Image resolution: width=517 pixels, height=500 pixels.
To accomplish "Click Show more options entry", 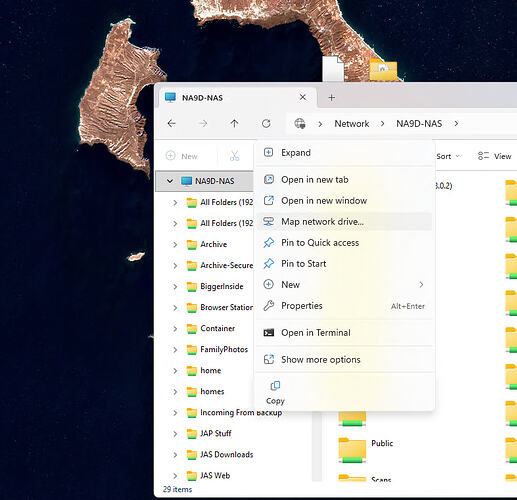I will [x=344, y=360].
